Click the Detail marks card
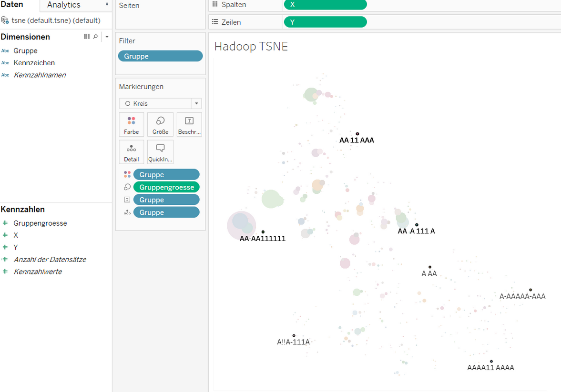Image resolution: width=561 pixels, height=392 pixels. pyautogui.click(x=132, y=152)
